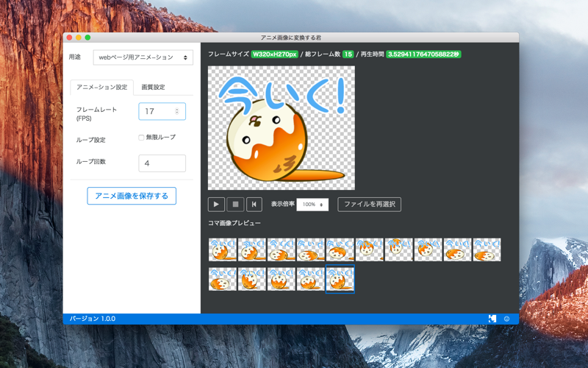Start animation playback with the play button

tap(216, 205)
